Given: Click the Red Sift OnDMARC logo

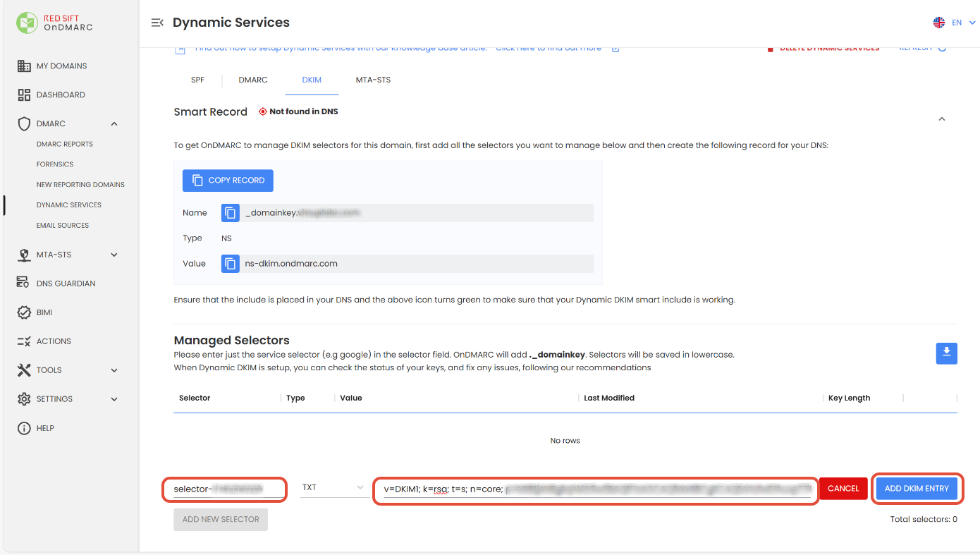Looking at the screenshot, I should coord(55,23).
